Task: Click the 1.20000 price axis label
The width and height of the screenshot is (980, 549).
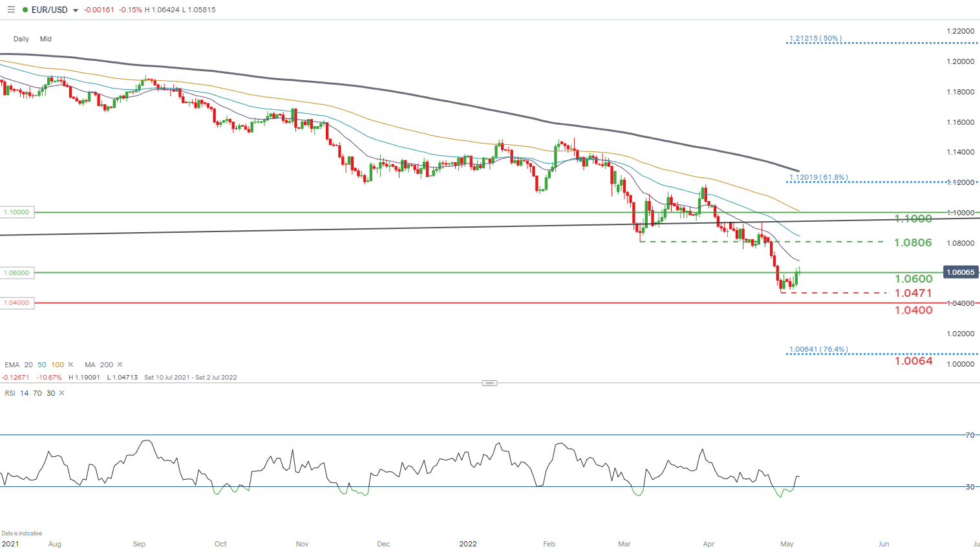Action: click(x=961, y=61)
